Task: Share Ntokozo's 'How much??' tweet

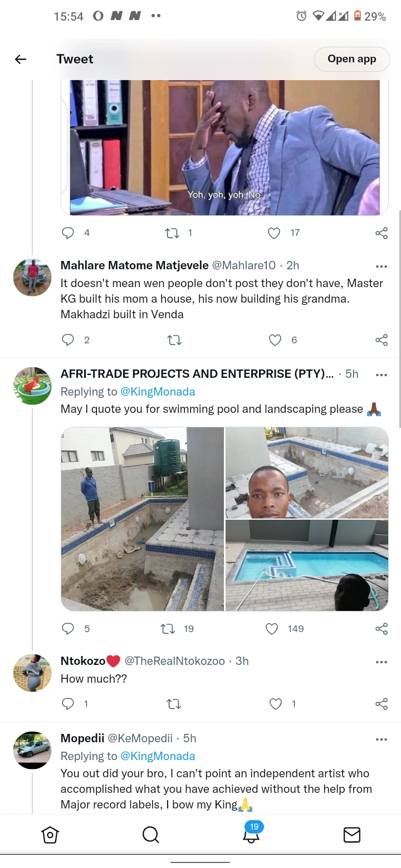Action: click(x=382, y=704)
